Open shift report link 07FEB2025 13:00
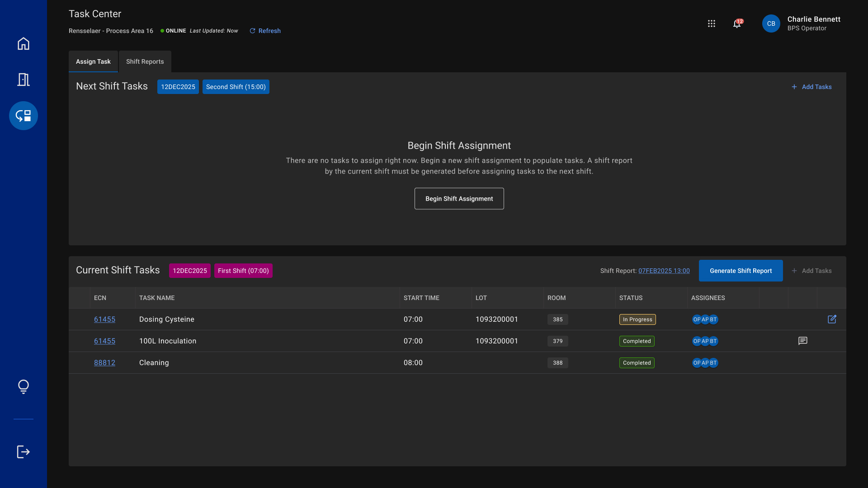This screenshot has height=488, width=868. coord(664,271)
